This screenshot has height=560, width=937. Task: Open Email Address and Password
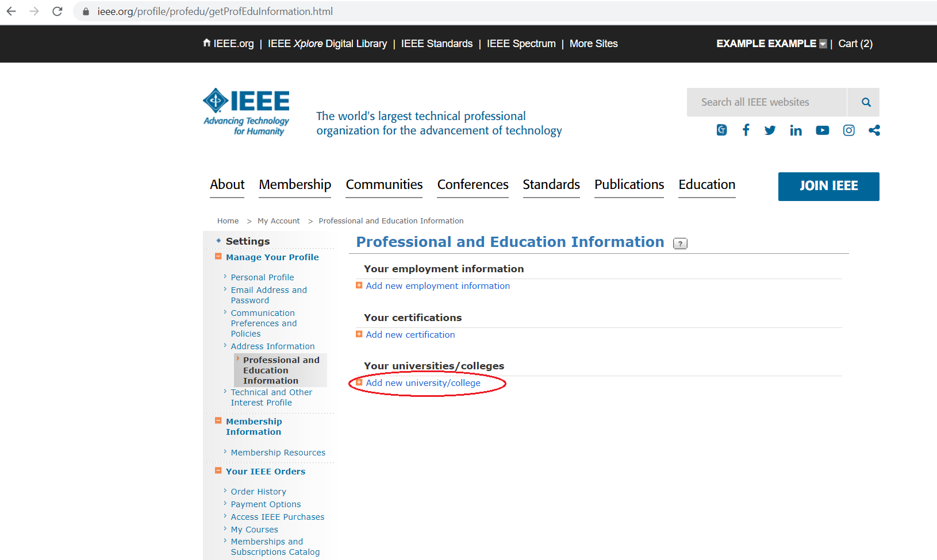point(269,295)
